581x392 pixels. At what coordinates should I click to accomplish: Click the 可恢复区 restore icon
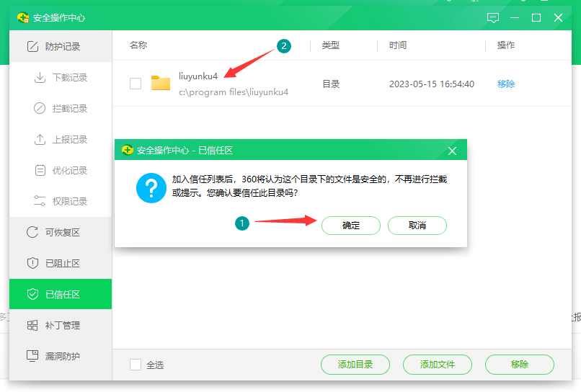click(x=32, y=232)
